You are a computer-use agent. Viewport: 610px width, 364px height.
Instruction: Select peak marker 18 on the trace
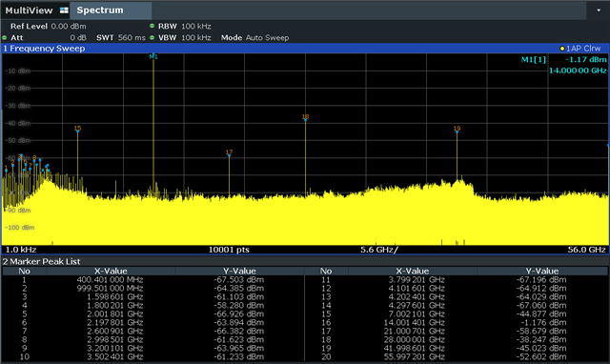click(305, 117)
